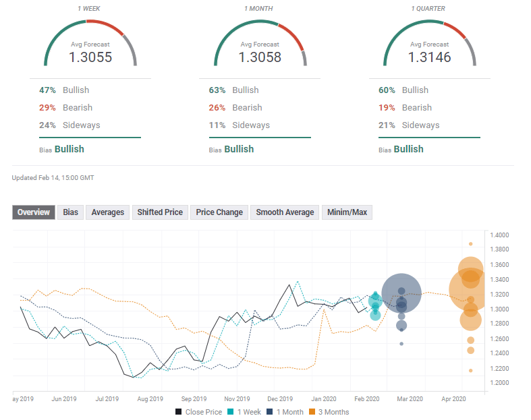
Task: Open the Price Change tab
Action: coord(219,212)
